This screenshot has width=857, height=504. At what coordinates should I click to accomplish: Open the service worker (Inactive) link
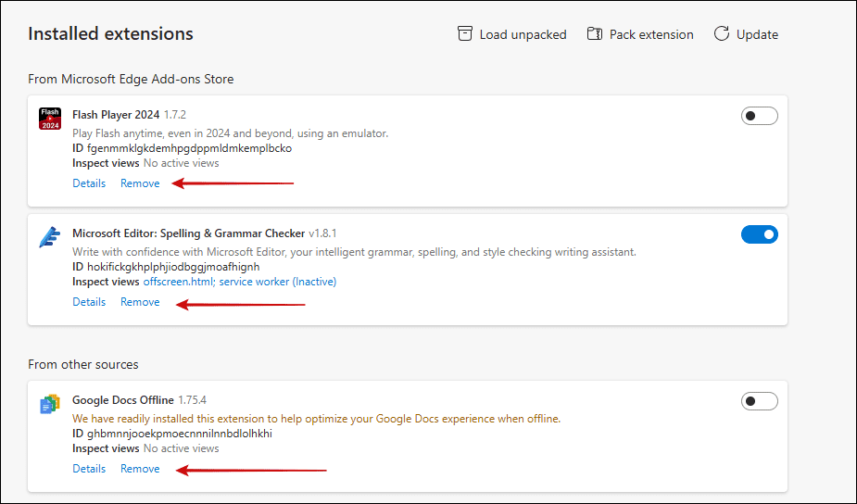click(x=278, y=282)
